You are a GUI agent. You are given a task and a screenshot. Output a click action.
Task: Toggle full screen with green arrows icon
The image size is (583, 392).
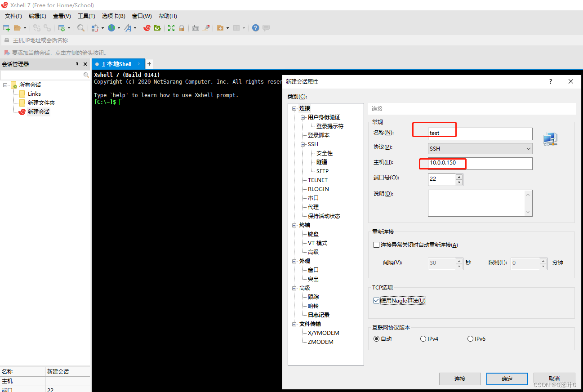[x=171, y=28]
